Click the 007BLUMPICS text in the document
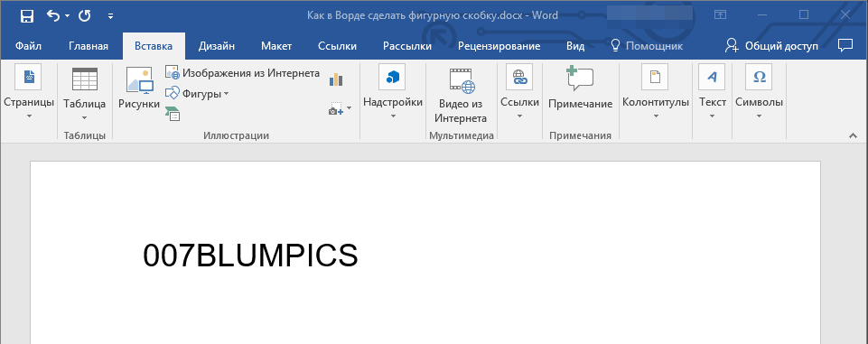Screen dimensions: 868x344 pos(250,256)
